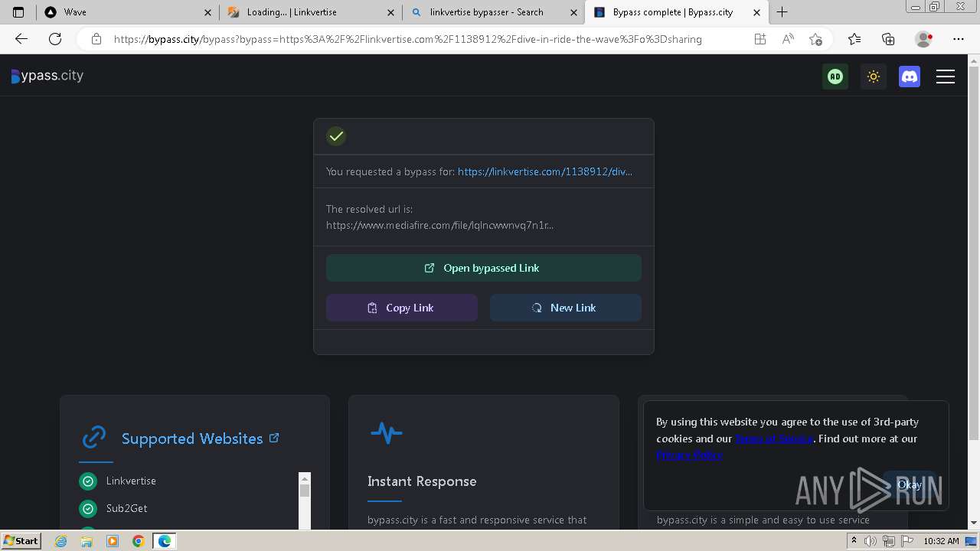This screenshot has height=551, width=980.
Task: Close the Loading Linkvertise tab
Action: [x=391, y=12]
